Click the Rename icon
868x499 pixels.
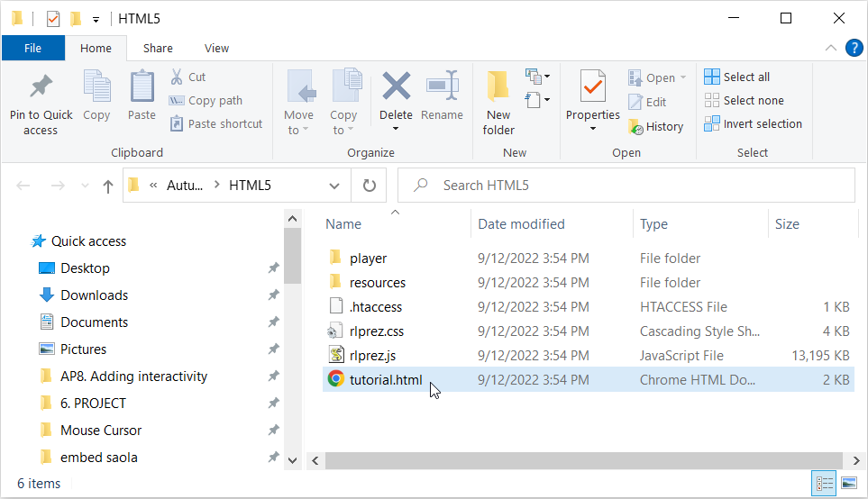(443, 86)
